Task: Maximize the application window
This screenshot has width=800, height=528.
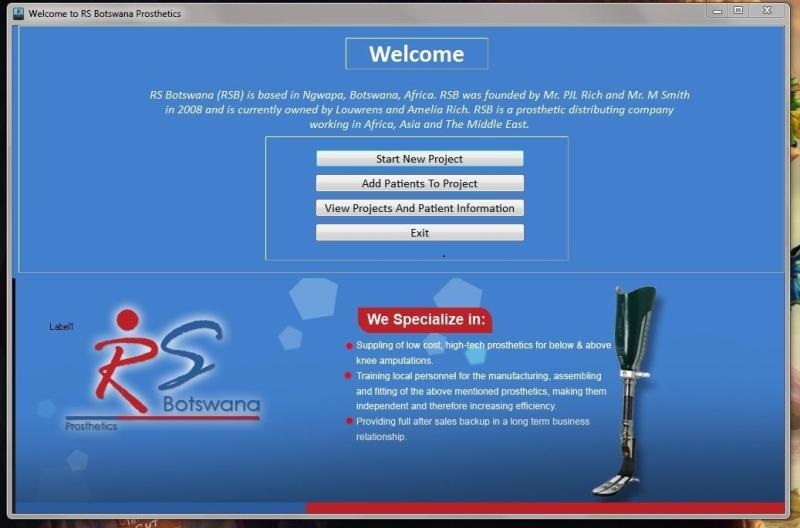Action: pos(738,10)
